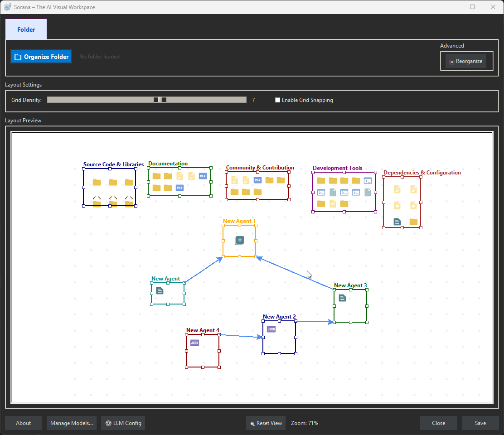The height and width of the screenshot is (435, 504).
Task: Click the document icon inside New Agent 3
Action: [342, 298]
